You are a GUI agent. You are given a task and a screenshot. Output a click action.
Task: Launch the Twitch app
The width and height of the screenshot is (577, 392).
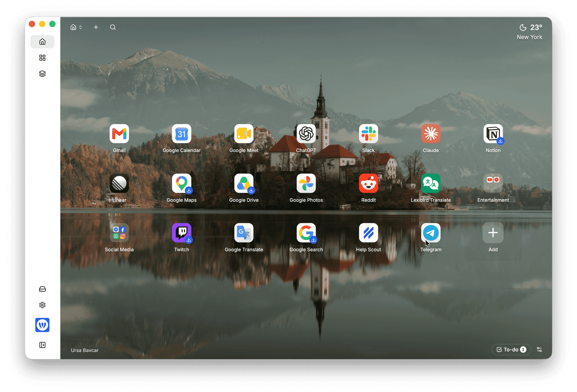click(182, 233)
